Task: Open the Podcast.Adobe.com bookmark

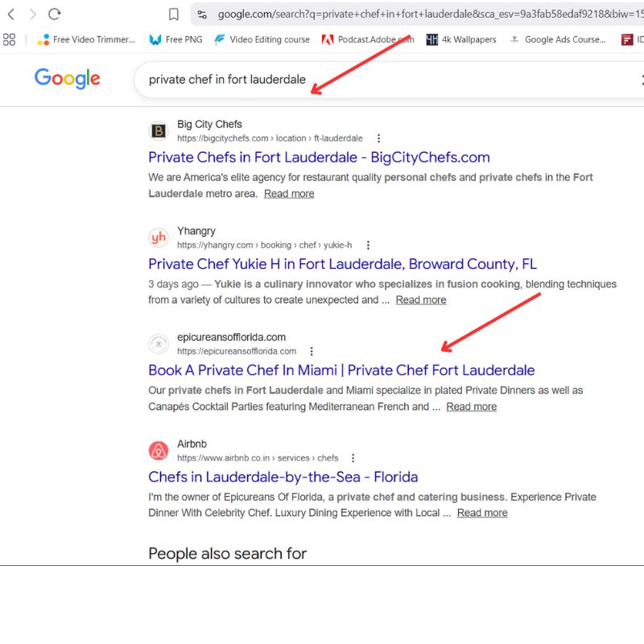Action: pyautogui.click(x=368, y=39)
